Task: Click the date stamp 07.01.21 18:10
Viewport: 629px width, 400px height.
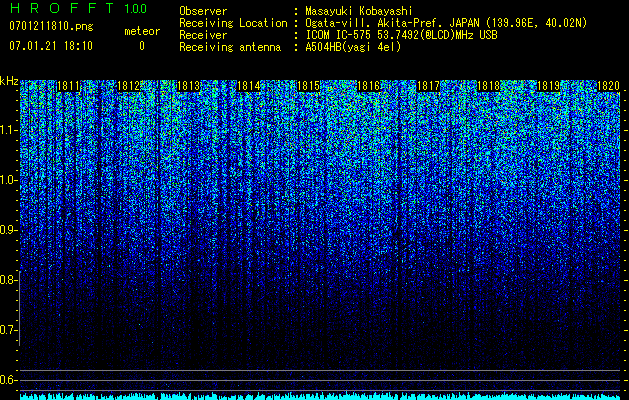Action: tap(51, 46)
